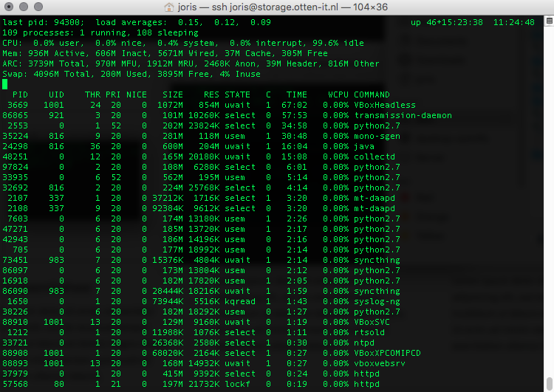Click PID 86090 for syncthing
This screenshot has width=554, height=392.
pos(16,291)
